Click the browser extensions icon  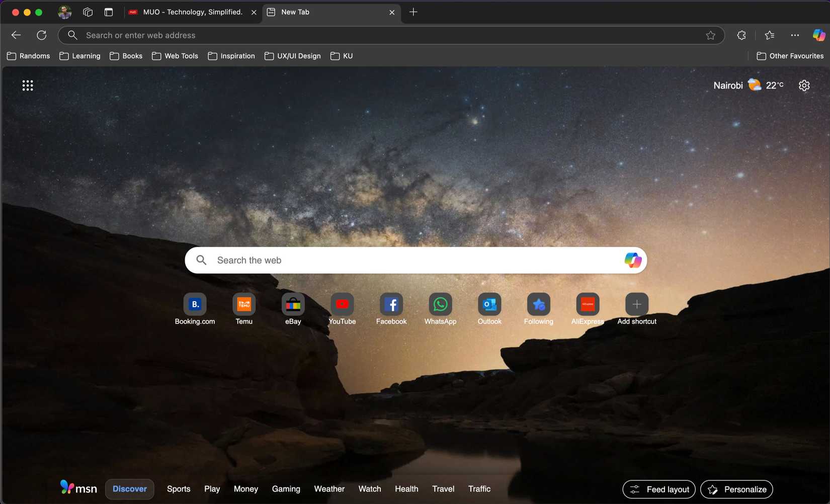[x=741, y=35]
